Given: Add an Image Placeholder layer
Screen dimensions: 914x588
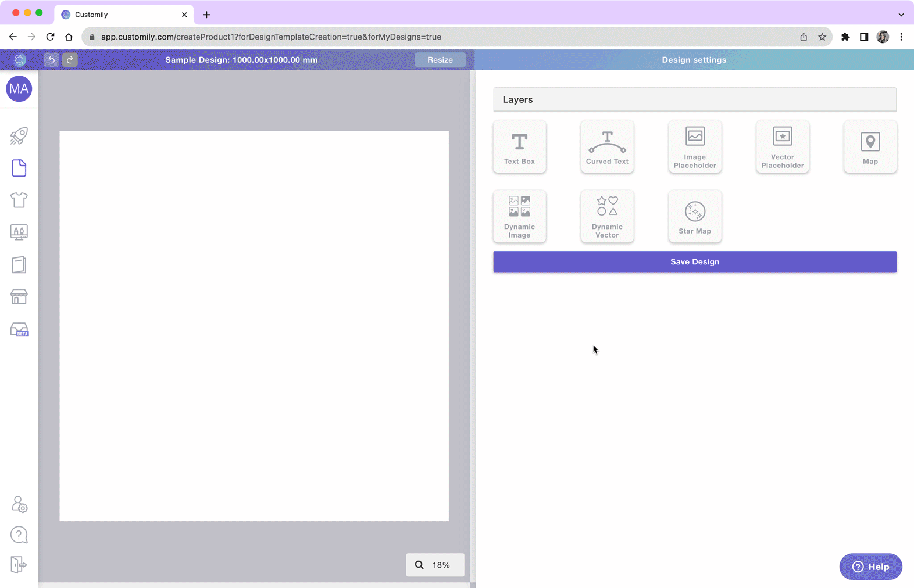Looking at the screenshot, I should click(x=695, y=146).
